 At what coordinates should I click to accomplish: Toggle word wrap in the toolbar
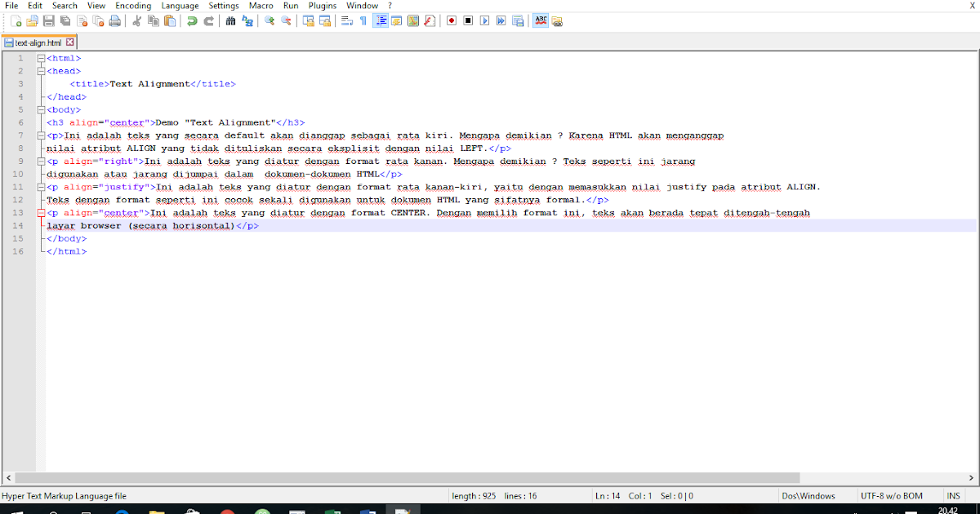pyautogui.click(x=347, y=20)
